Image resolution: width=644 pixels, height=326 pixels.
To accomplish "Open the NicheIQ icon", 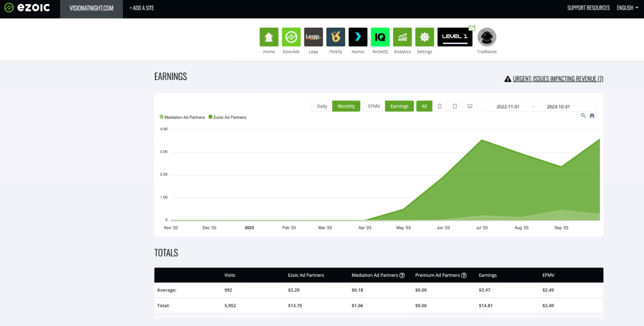I will 380,37.
